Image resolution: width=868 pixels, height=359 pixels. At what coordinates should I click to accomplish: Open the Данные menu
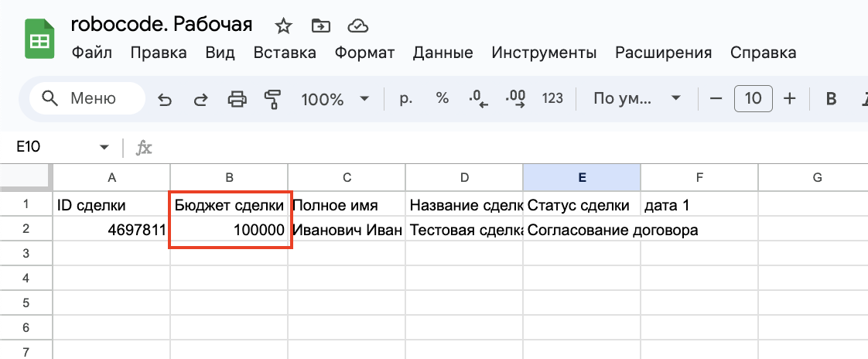[x=443, y=53]
